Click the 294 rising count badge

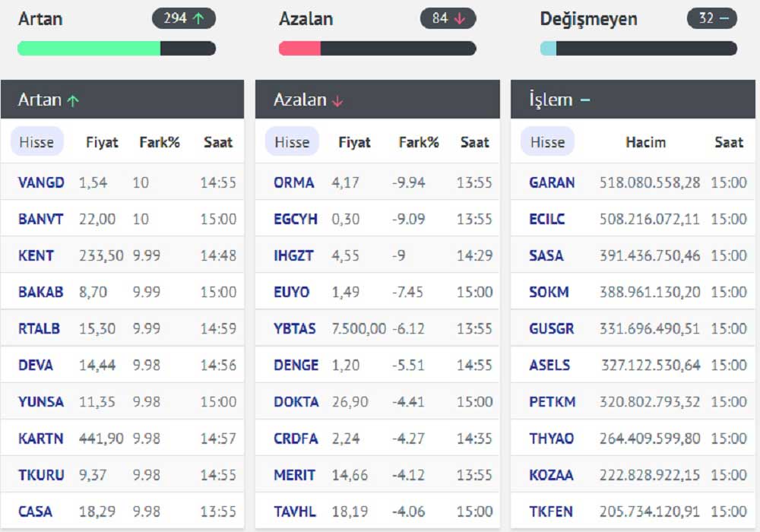184,18
